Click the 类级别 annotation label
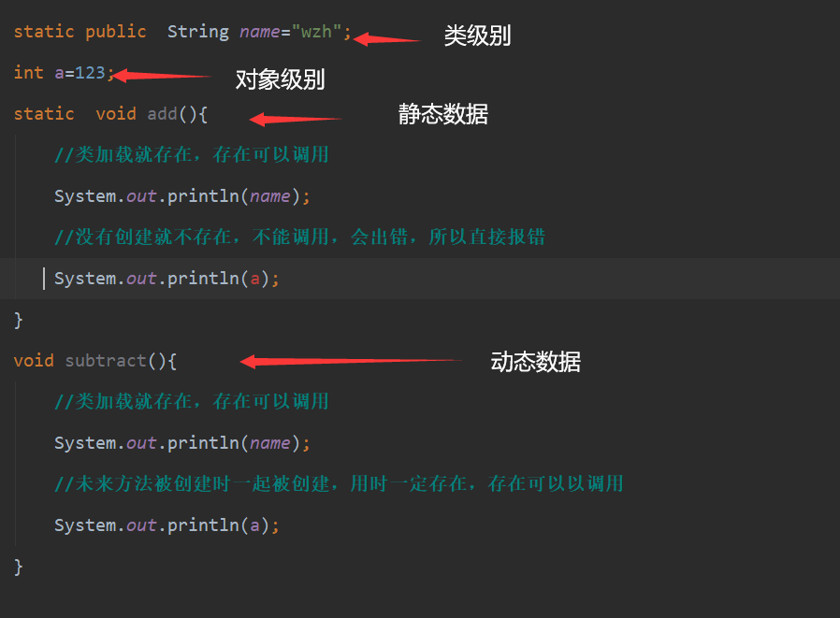The image size is (840, 618). pos(477,36)
